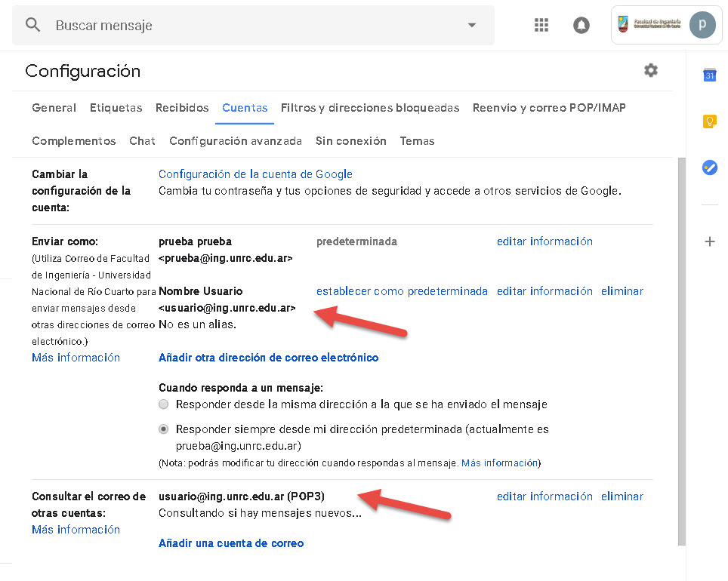Open Reenvío y correo POP/IMAP tab
Viewport: 728px width, 581px height.
pos(549,108)
